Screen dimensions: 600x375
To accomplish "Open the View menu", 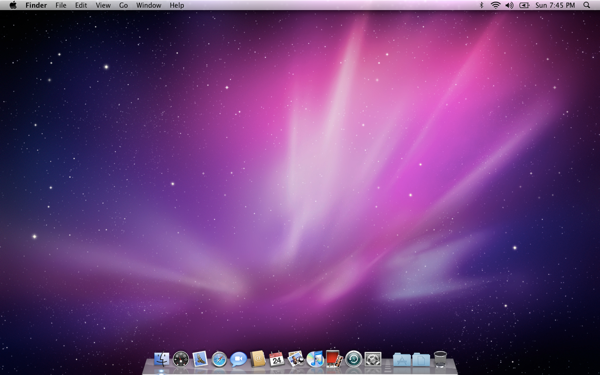I will tap(103, 5).
